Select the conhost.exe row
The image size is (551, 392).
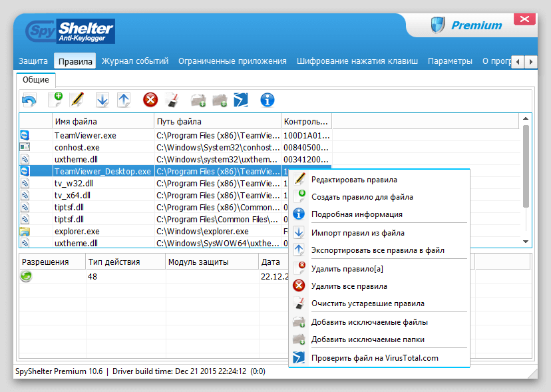click(x=175, y=147)
